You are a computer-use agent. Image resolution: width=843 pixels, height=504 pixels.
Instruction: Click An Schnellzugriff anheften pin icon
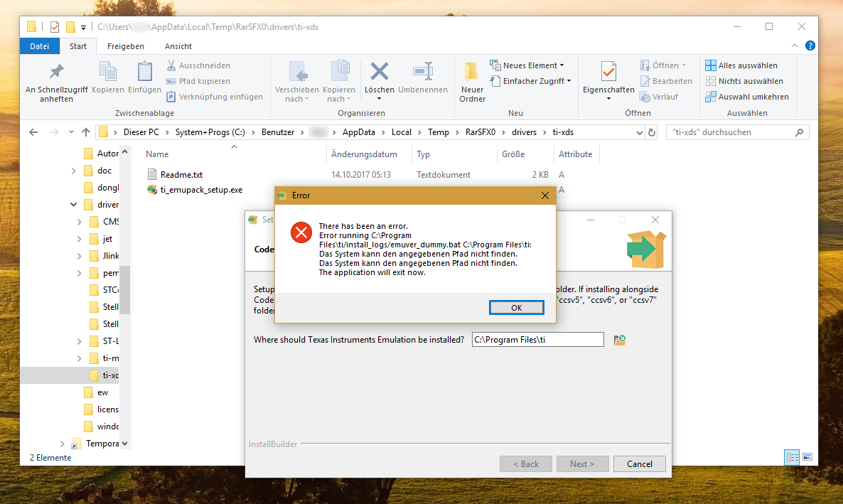56,72
